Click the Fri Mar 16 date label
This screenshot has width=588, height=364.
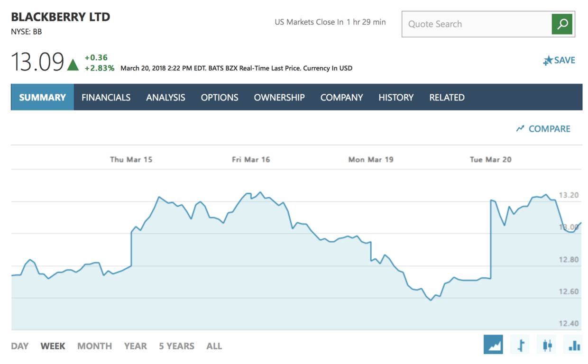tap(251, 159)
